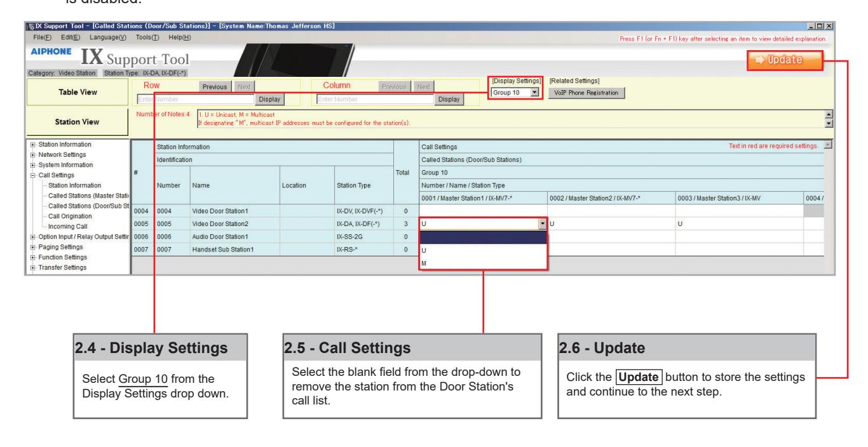Expand the Paging Settings tree node
868x447 pixels.
click(32, 247)
